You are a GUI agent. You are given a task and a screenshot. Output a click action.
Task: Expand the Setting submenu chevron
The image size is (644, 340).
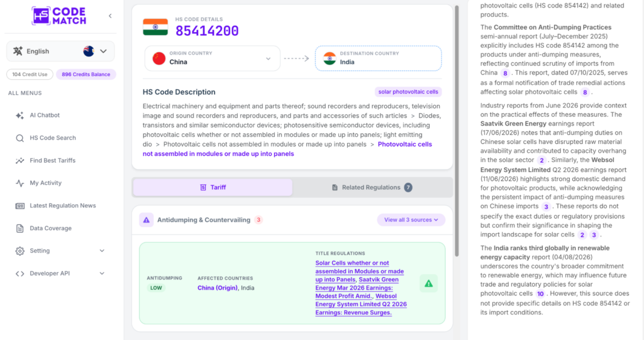[102, 251]
